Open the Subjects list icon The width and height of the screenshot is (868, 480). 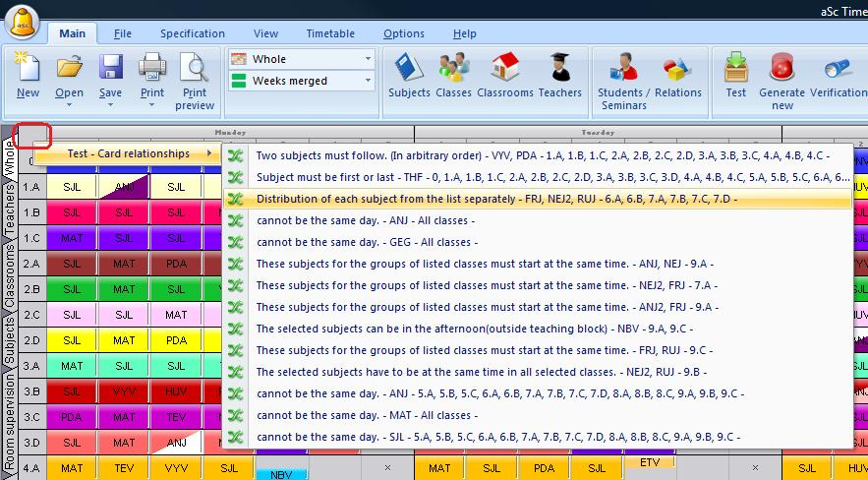409,69
